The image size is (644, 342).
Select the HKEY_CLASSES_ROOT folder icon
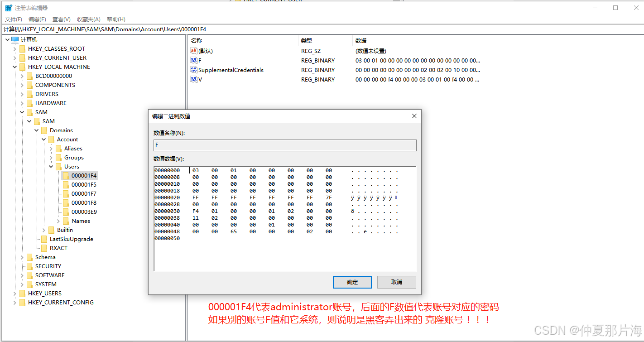pos(22,48)
